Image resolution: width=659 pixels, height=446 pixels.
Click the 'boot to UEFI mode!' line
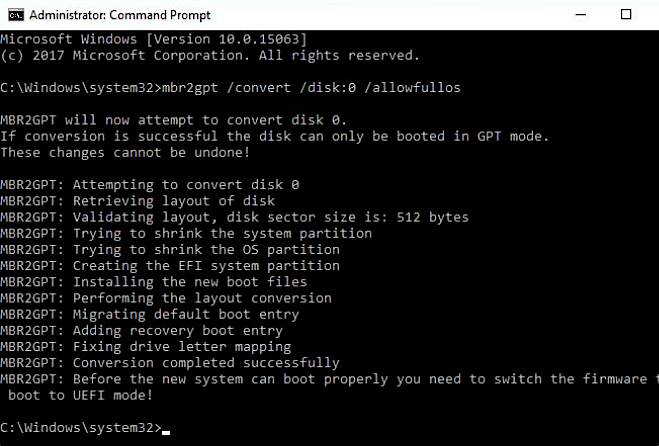pyautogui.click(x=80, y=395)
